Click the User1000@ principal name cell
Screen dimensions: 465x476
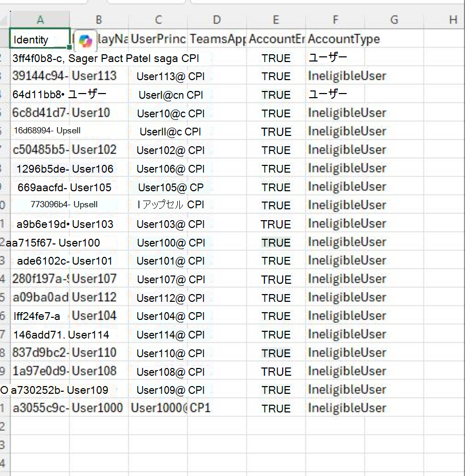[x=158, y=408]
